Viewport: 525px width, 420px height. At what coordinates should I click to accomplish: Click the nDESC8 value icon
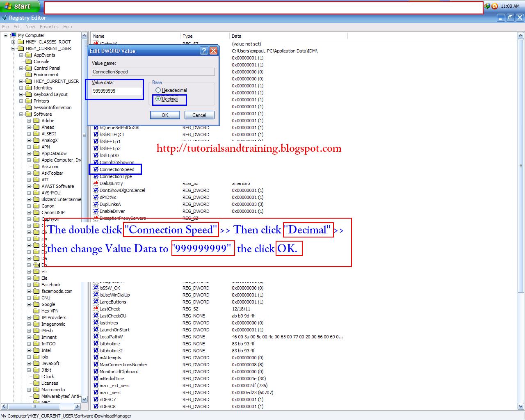pos(96,406)
